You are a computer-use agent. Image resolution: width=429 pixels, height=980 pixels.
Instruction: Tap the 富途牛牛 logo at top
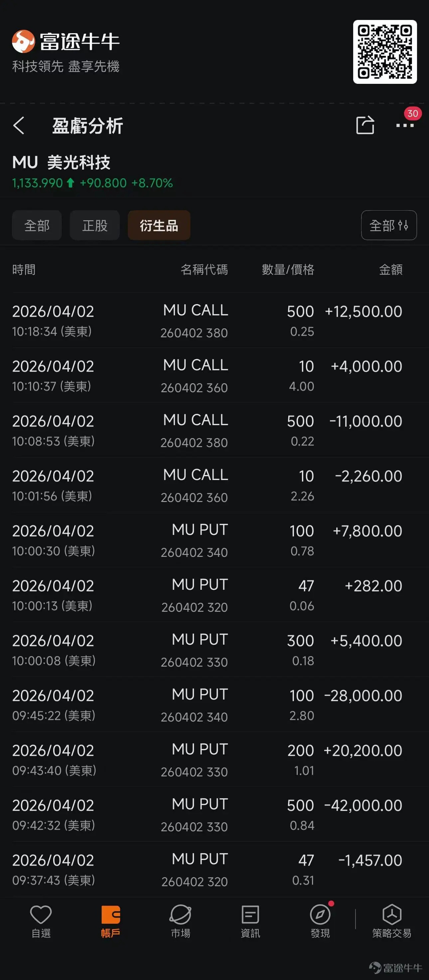(66, 41)
